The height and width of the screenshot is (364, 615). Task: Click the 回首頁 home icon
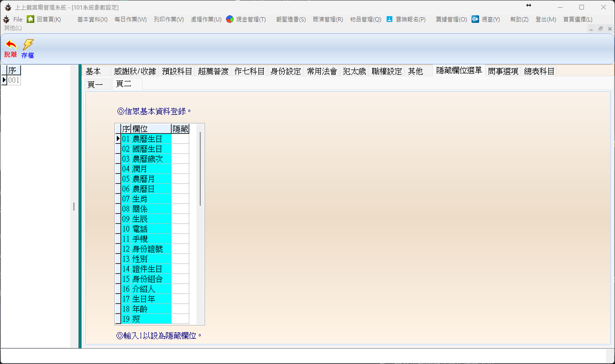point(31,19)
